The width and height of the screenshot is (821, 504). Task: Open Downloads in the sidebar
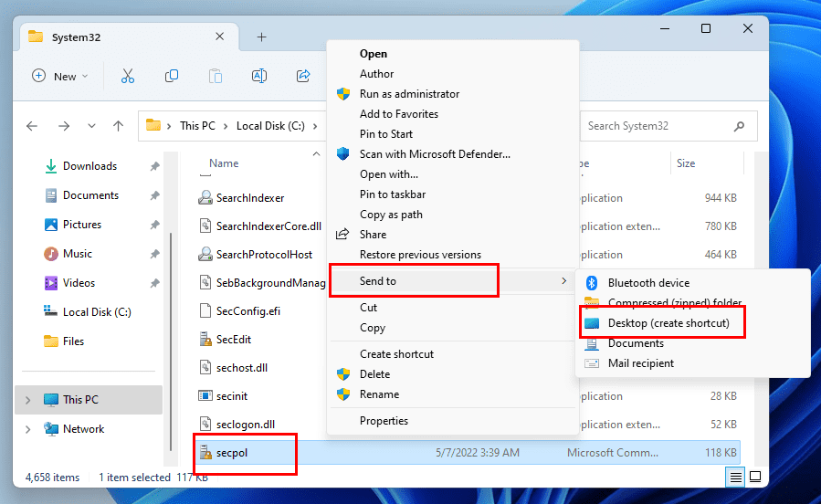pos(90,166)
